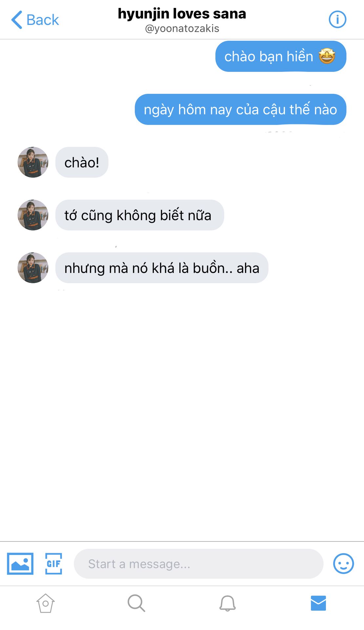Tap avatar beside tớ cũng không biết nữa
The image size is (364, 630).
[33, 215]
